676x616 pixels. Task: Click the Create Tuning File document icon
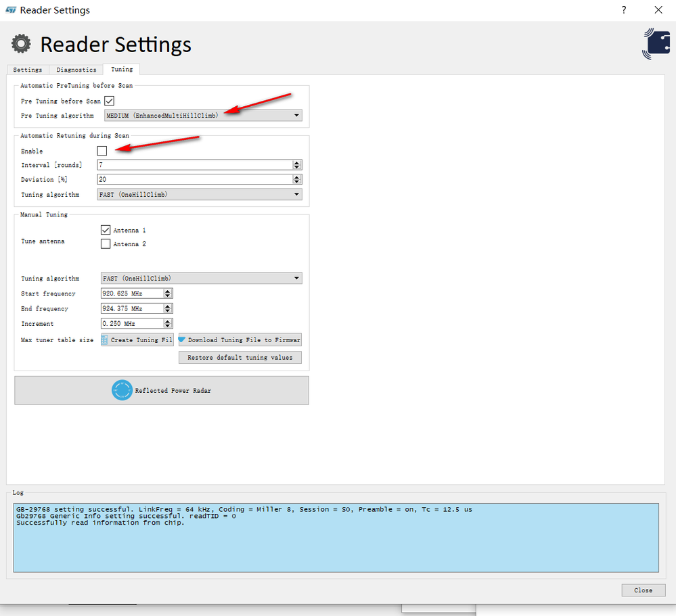tap(105, 340)
